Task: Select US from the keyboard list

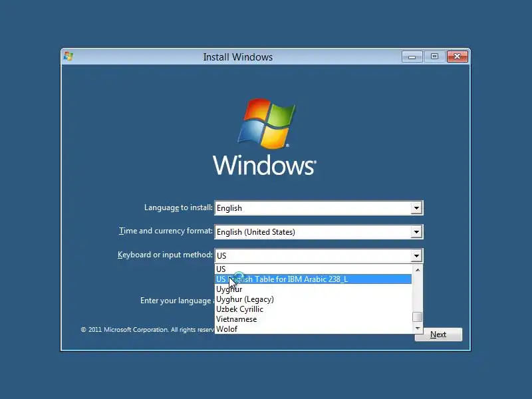Action: [313, 269]
